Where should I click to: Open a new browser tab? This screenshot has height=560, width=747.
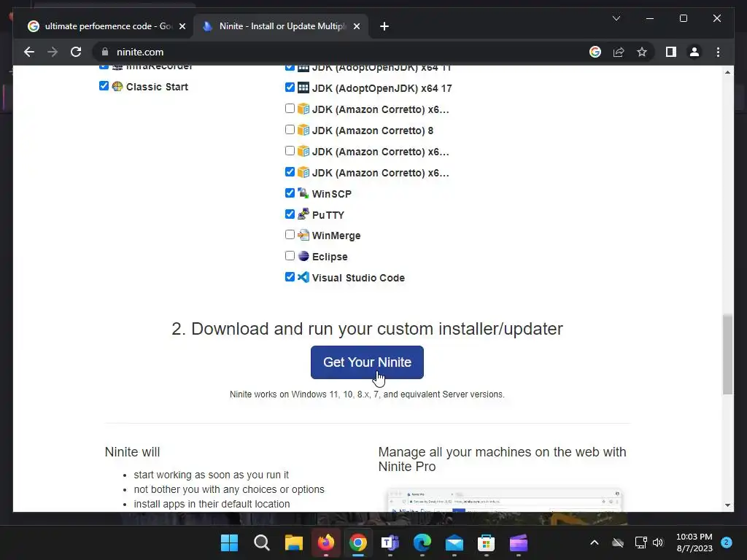(x=384, y=26)
